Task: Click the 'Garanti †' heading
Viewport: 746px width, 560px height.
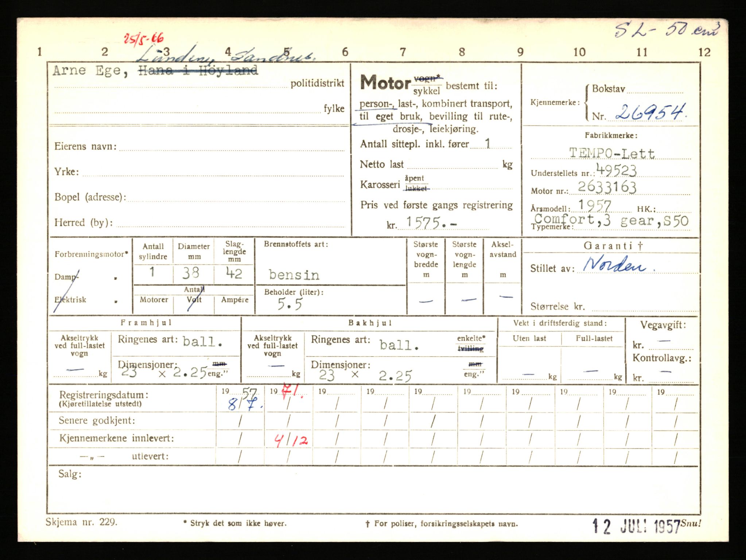Action: click(x=613, y=246)
